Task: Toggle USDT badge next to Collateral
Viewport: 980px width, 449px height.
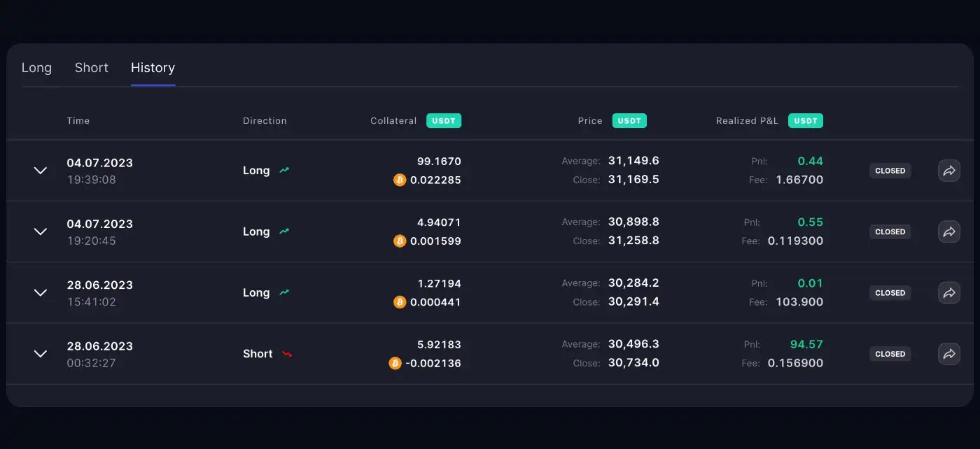Action: point(444,121)
